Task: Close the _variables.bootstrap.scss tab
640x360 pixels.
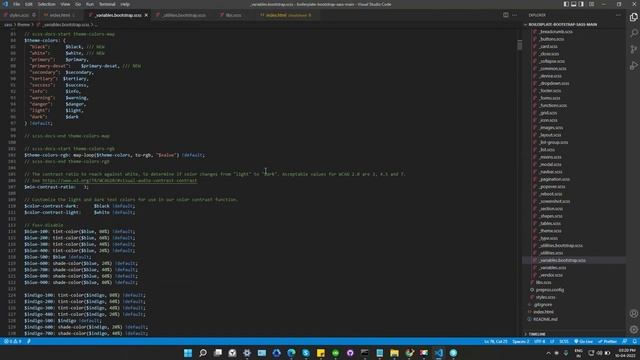Action: tap(146, 15)
